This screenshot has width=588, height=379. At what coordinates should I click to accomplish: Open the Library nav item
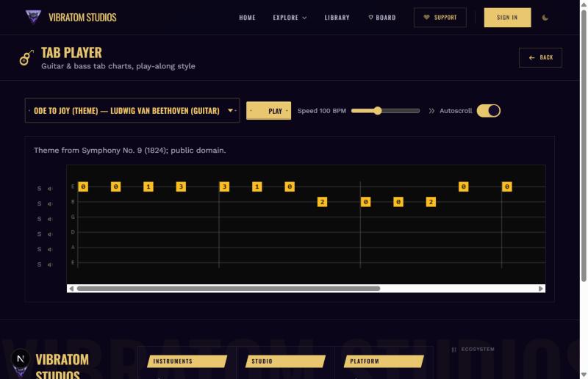coord(337,18)
